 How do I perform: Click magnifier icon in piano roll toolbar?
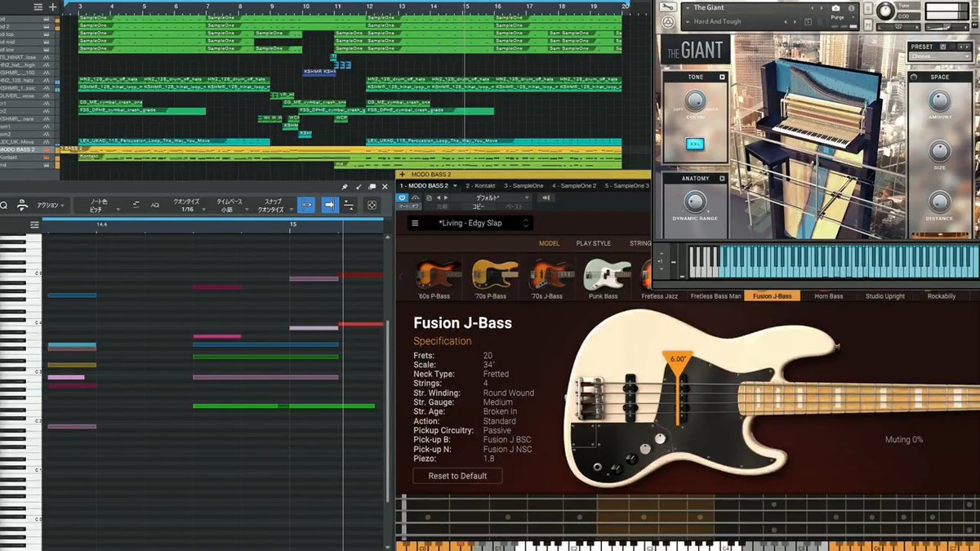(3, 205)
